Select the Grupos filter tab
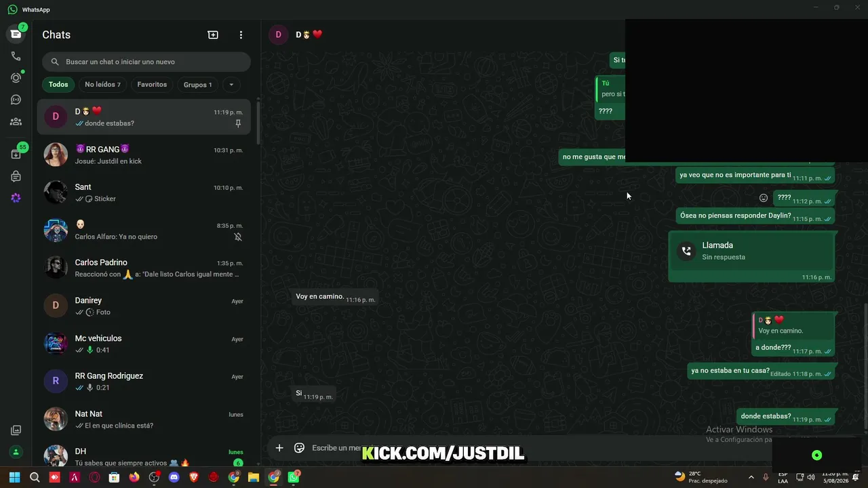This screenshot has width=868, height=488. (x=198, y=85)
